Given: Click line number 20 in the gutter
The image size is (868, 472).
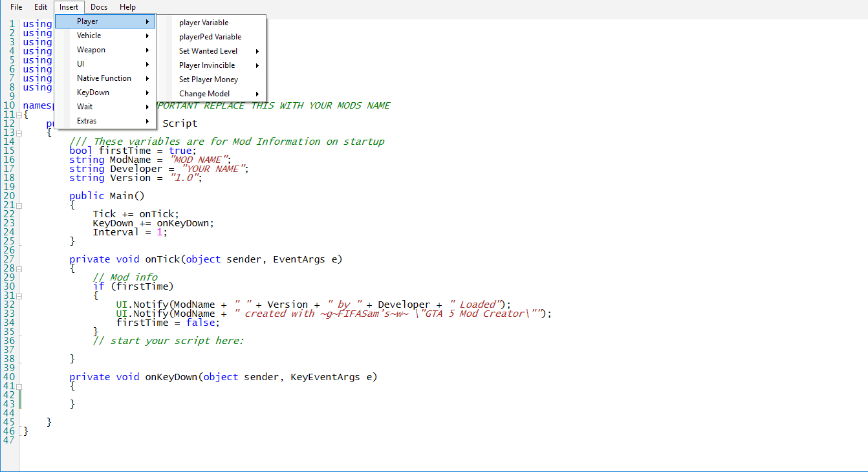Looking at the screenshot, I should (x=9, y=196).
